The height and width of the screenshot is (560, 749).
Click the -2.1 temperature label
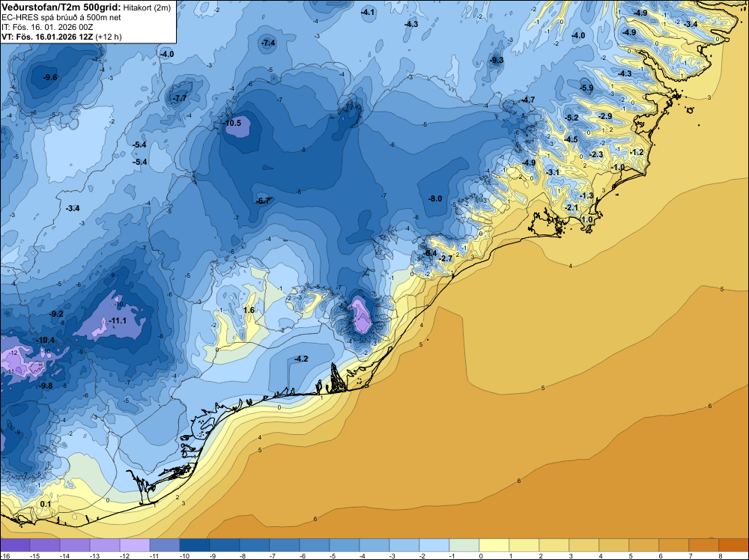[x=571, y=207]
